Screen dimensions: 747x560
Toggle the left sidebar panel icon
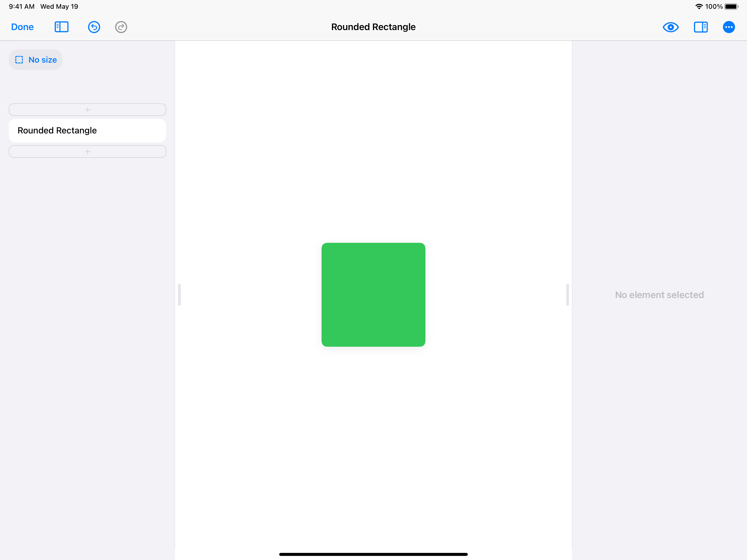coord(62,27)
